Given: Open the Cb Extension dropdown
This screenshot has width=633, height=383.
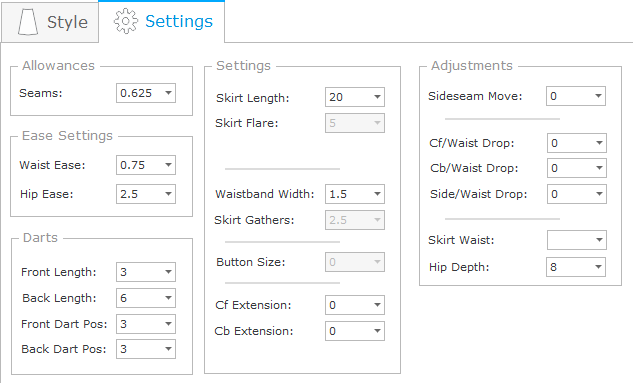Looking at the screenshot, I should pos(355,331).
